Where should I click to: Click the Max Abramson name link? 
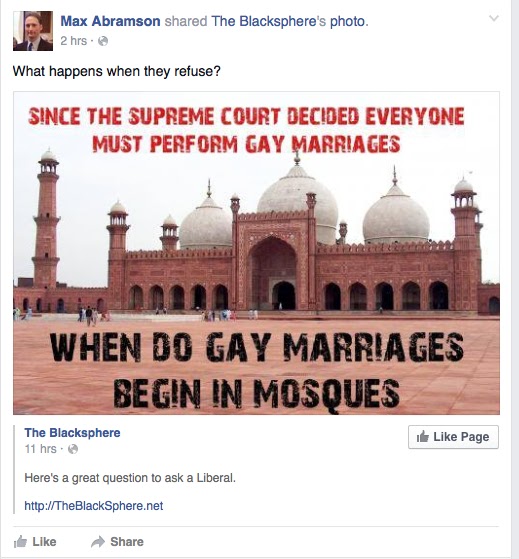(x=110, y=21)
